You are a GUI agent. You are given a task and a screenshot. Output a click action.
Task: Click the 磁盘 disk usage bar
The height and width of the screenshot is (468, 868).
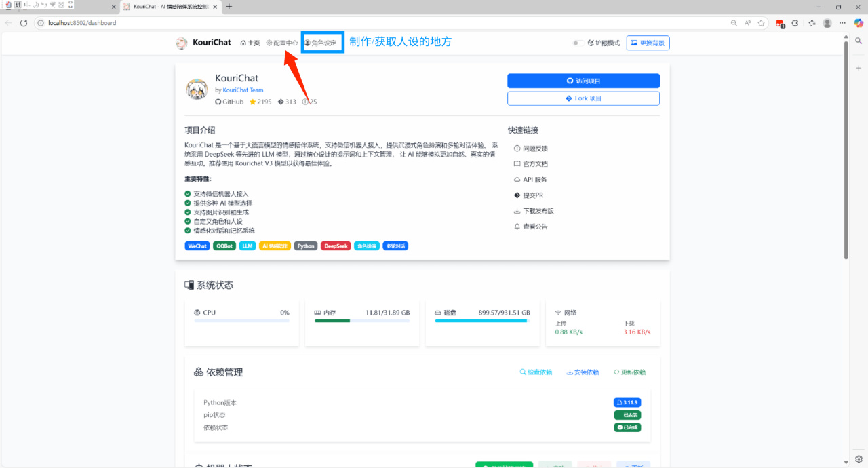point(482,321)
